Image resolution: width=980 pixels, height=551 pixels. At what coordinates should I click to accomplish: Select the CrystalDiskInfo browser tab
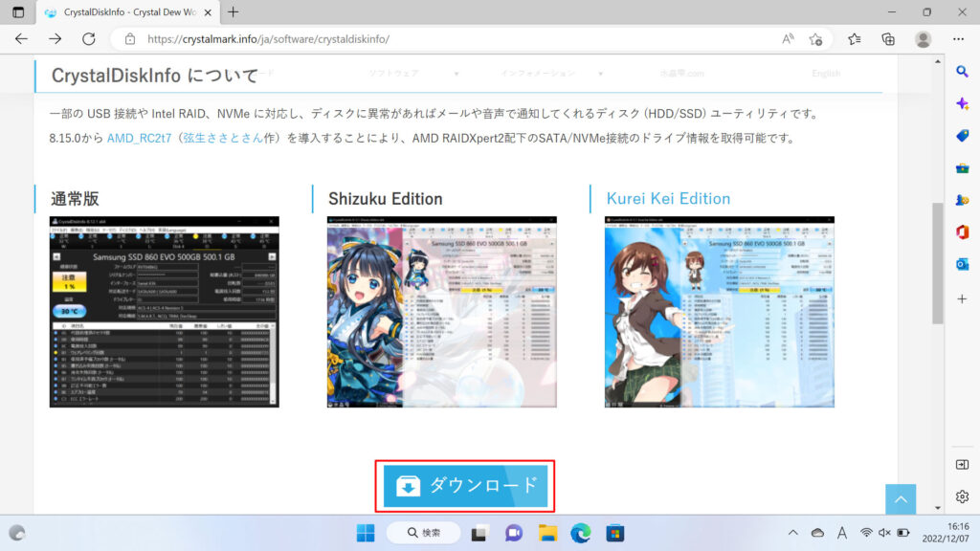click(x=129, y=12)
